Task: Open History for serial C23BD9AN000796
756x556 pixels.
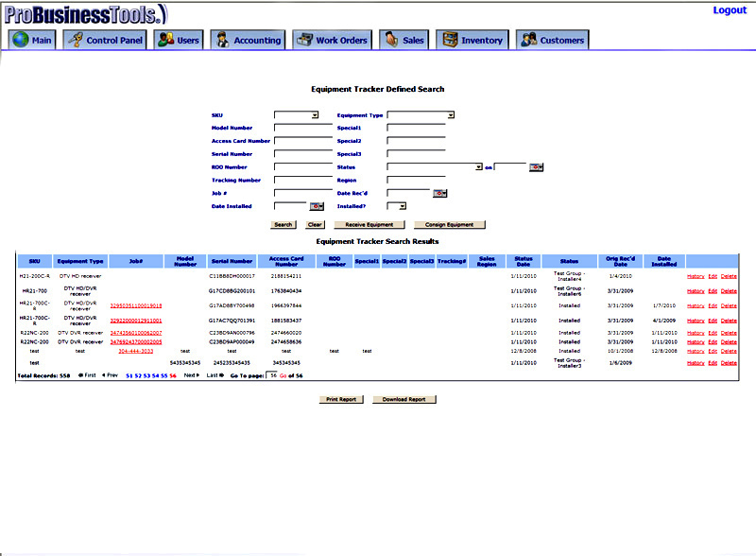Action: click(x=696, y=333)
